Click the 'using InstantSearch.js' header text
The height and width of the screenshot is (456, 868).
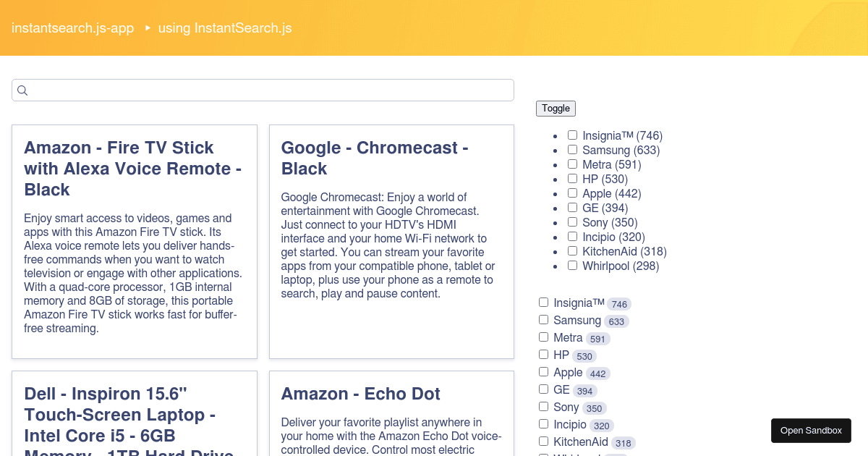(x=225, y=28)
